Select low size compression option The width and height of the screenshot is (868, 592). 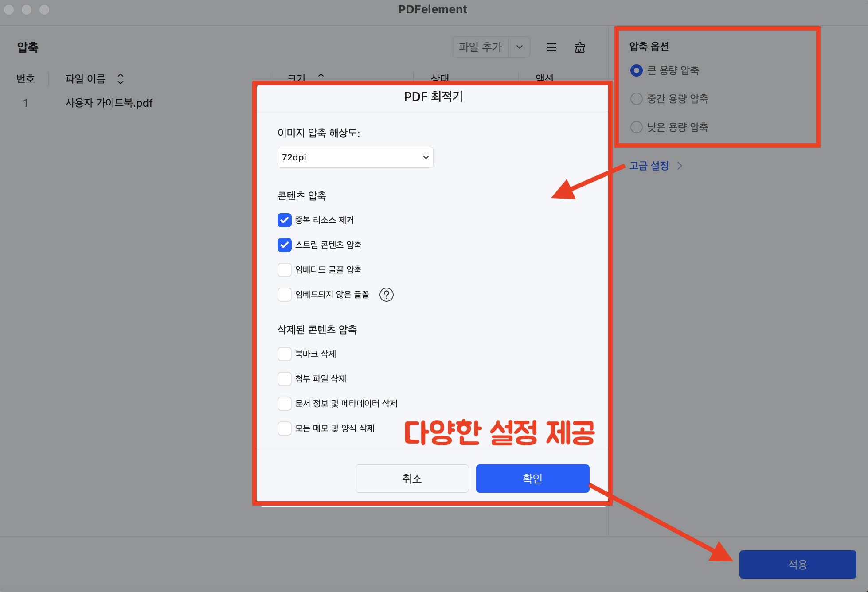point(636,127)
